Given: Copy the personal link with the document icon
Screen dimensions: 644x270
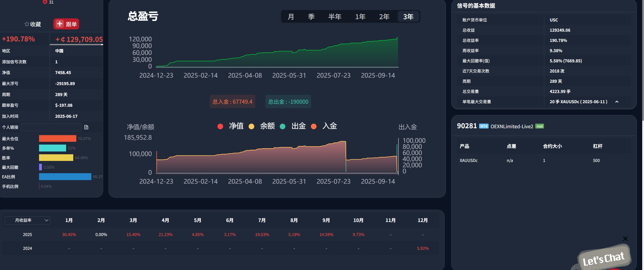Looking at the screenshot, I should [x=86, y=127].
